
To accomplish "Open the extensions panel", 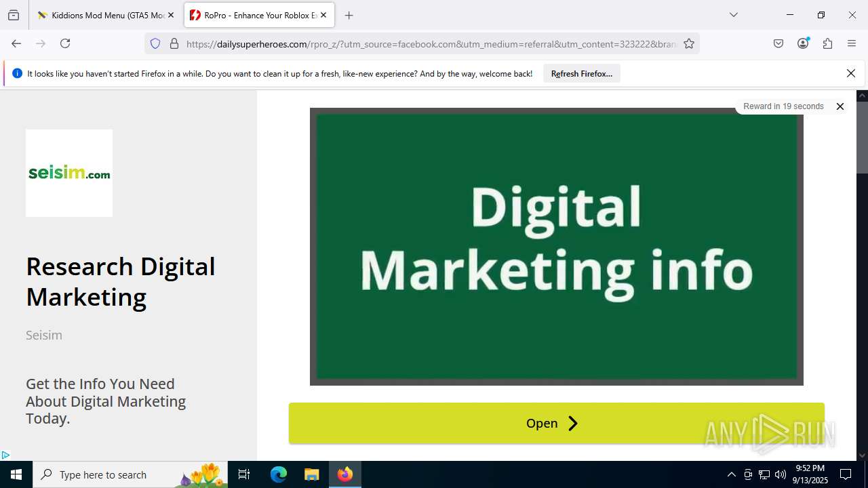I will (827, 43).
